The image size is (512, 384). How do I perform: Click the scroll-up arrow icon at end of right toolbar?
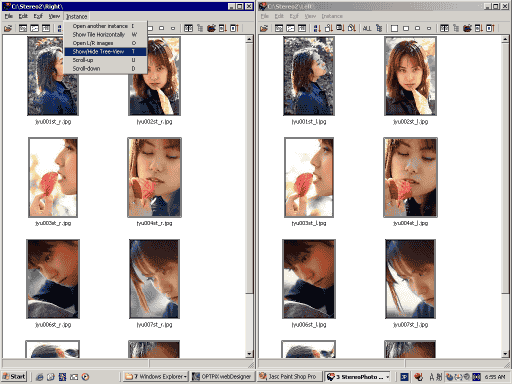point(490,28)
